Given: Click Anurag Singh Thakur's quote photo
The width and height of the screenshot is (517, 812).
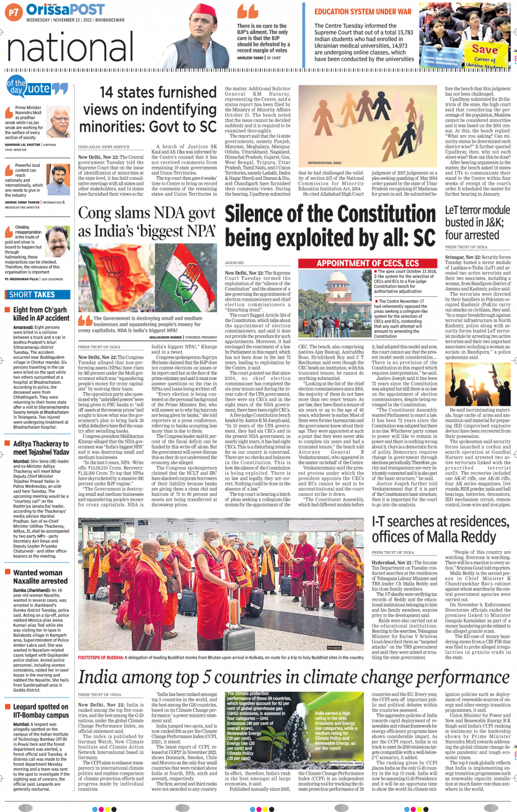Looking at the screenshot, I should (x=58, y=180).
